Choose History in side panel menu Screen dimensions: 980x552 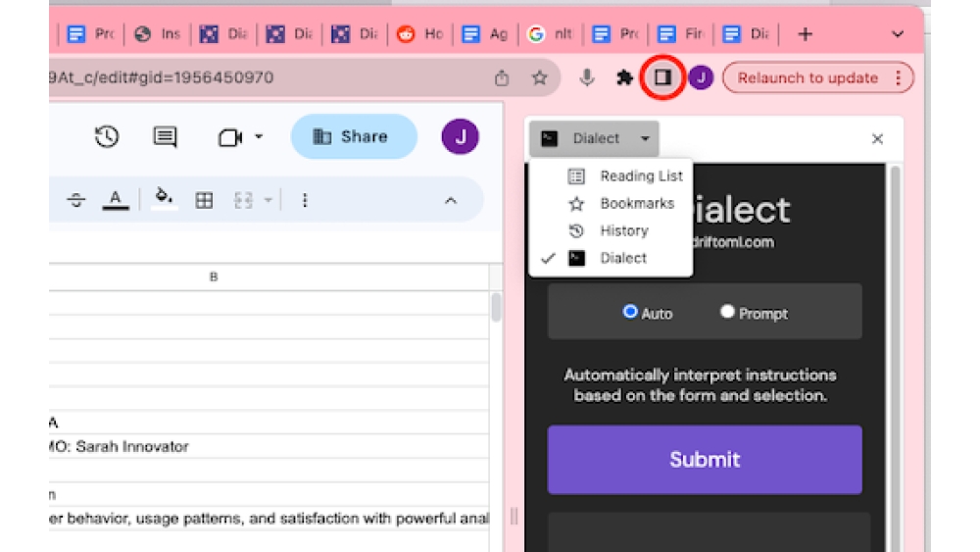[x=611, y=230]
